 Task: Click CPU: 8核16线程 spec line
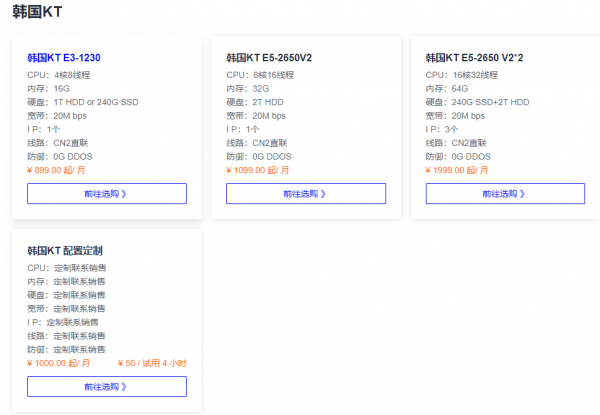click(x=260, y=75)
